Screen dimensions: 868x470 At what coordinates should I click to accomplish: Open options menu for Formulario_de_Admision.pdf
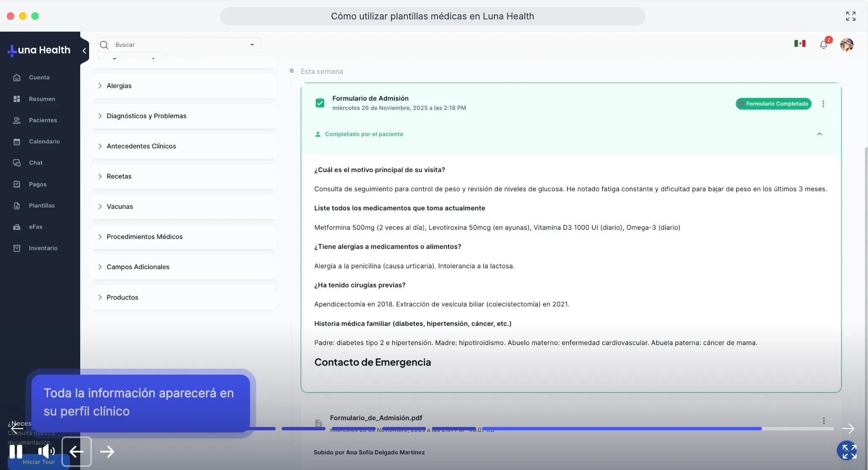tap(824, 421)
